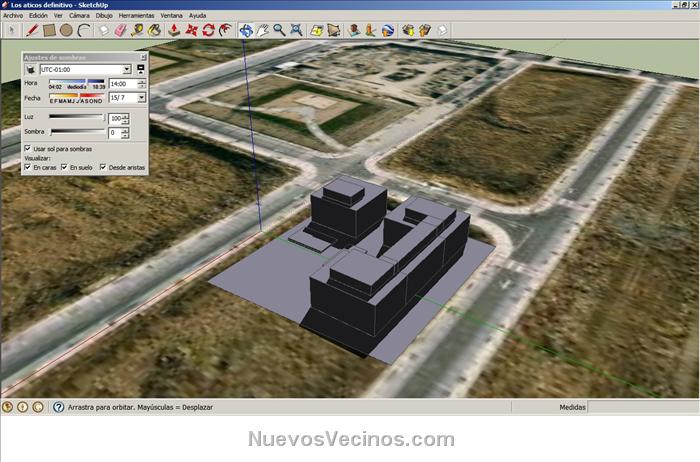Screen dimensions: 700x462
Task: Open the Fecha date dropdown
Action: (142, 99)
